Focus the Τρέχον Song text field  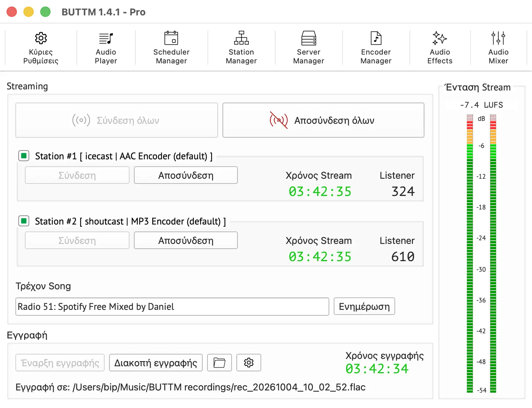tap(172, 307)
